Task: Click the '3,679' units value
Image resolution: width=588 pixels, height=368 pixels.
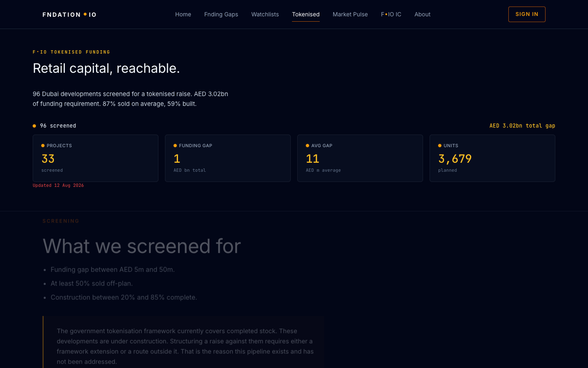Action: point(455,159)
